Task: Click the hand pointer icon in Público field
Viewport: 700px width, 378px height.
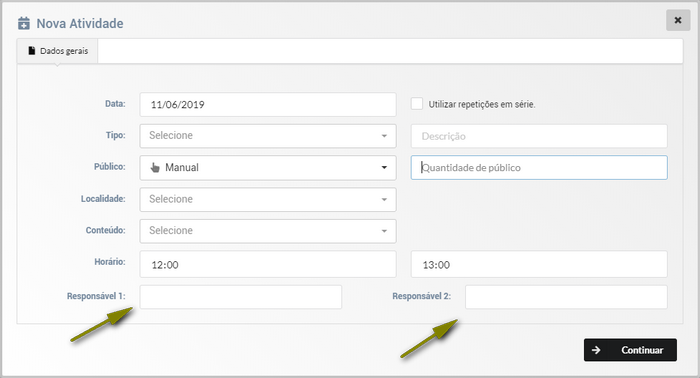Action: [x=155, y=168]
